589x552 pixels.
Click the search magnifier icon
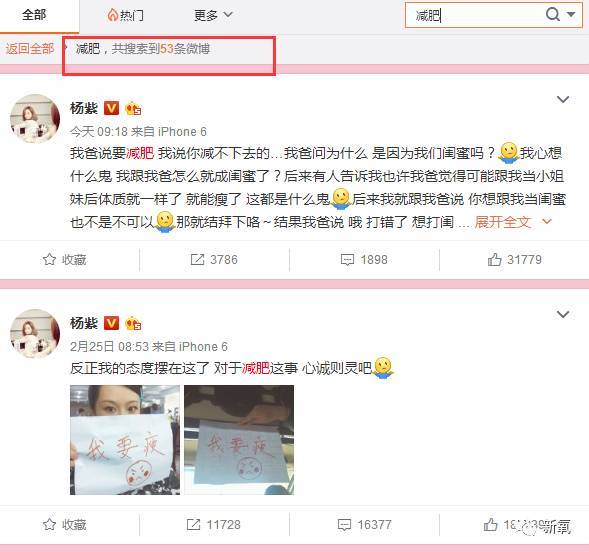pyautogui.click(x=553, y=15)
